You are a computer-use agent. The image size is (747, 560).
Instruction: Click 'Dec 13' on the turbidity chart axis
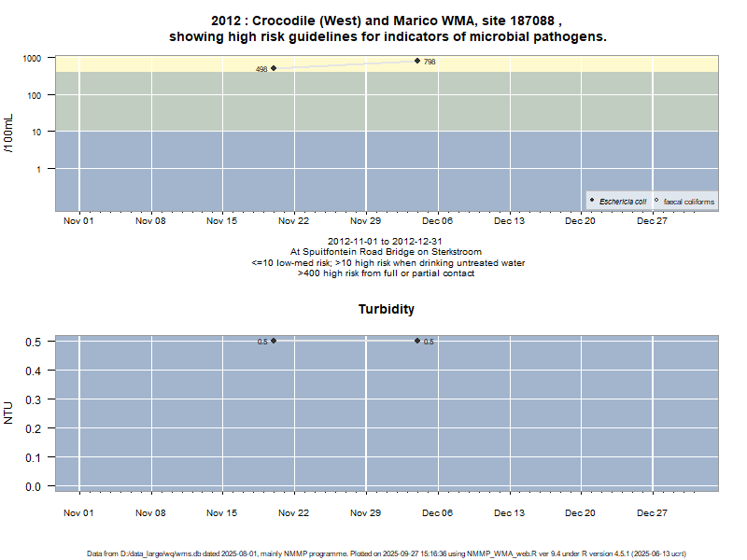coord(509,512)
